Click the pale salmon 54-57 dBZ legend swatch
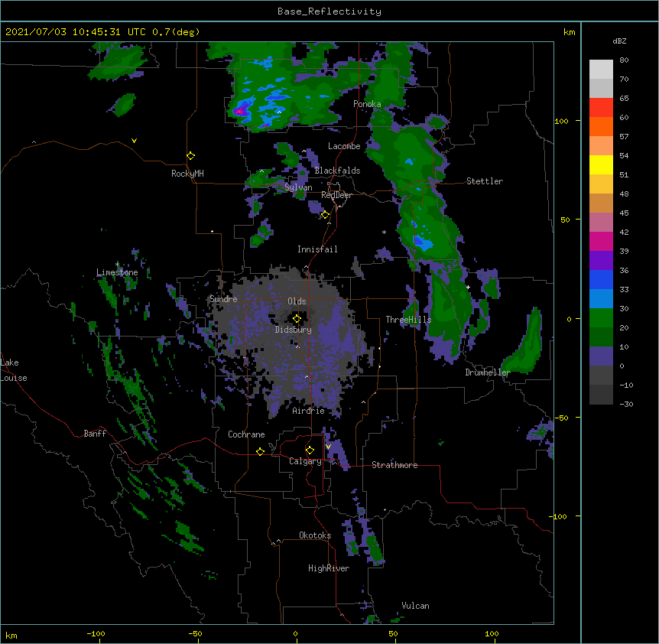 point(601,146)
